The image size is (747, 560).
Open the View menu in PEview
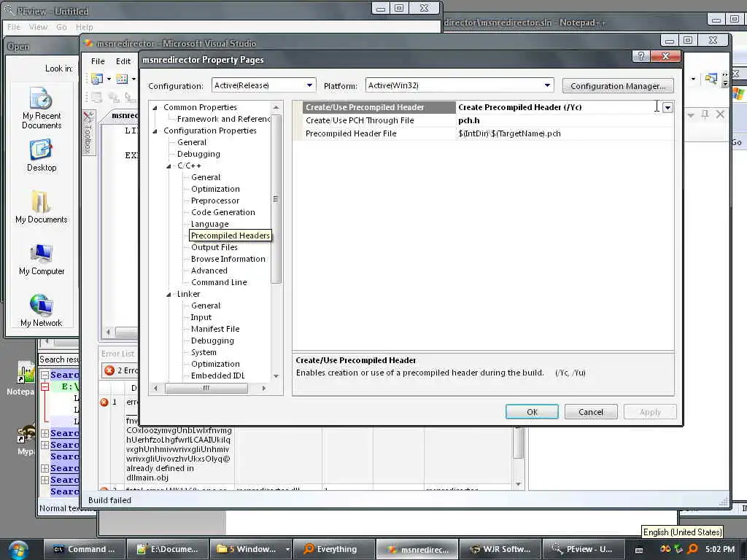38,27
